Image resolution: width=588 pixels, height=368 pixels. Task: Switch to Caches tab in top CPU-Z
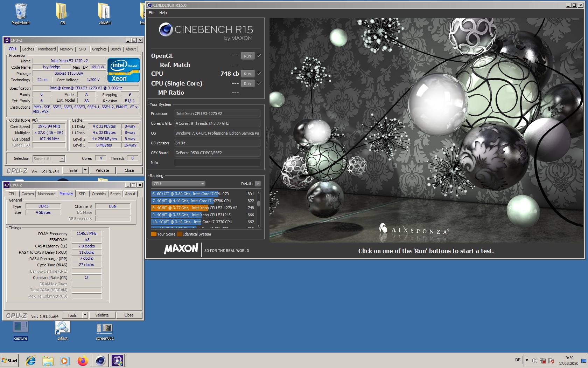tap(28, 49)
